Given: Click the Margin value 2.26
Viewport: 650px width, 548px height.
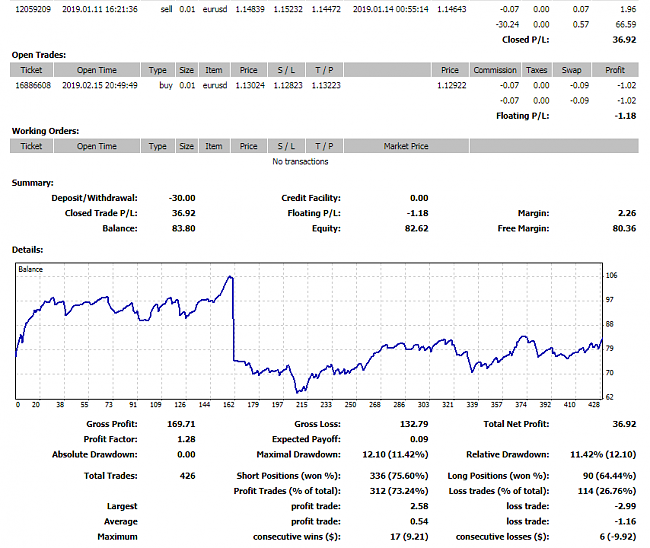Looking at the screenshot, I should (627, 213).
